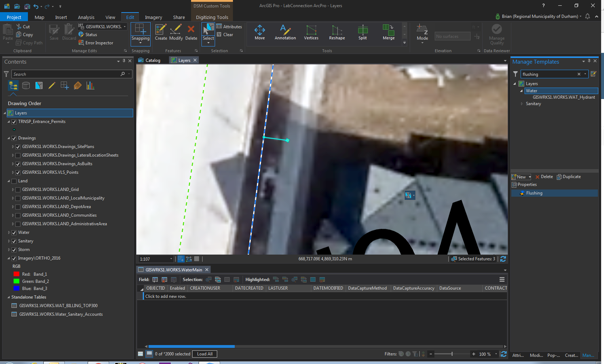Open the map scale dropdown
This screenshot has width=604, height=364.
tap(171, 259)
